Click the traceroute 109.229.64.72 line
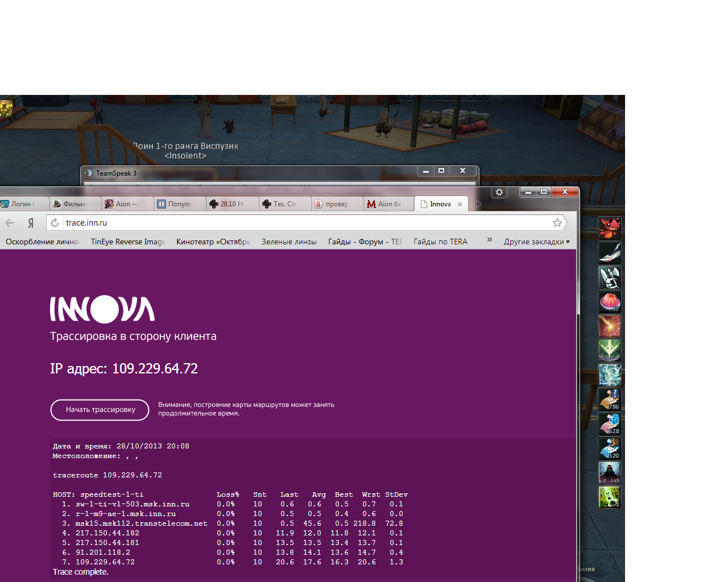This screenshot has height=582, width=728. (107, 475)
